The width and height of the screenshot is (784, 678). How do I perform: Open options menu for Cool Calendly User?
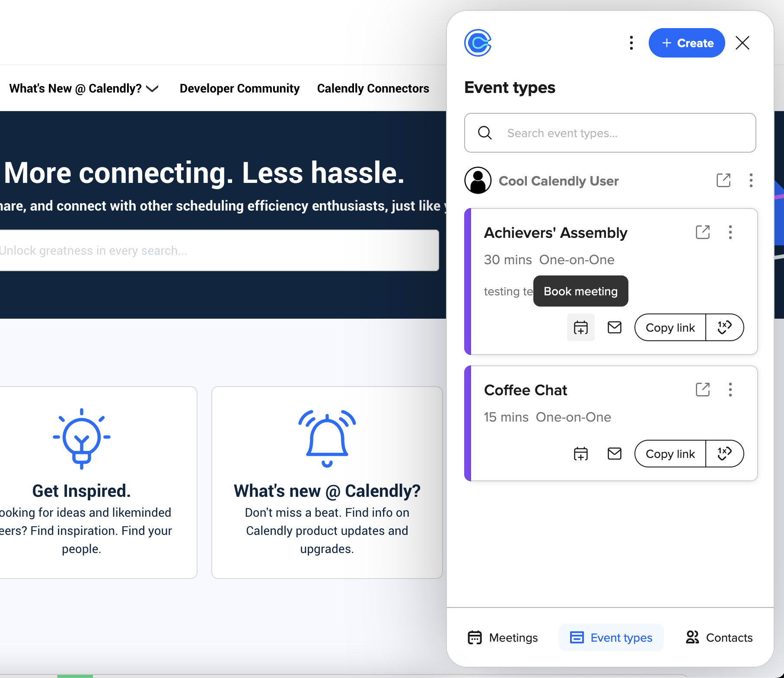click(x=751, y=180)
